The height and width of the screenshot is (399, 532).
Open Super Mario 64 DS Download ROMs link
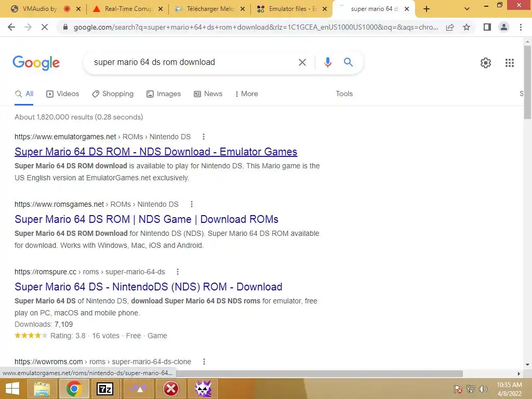[146, 219]
